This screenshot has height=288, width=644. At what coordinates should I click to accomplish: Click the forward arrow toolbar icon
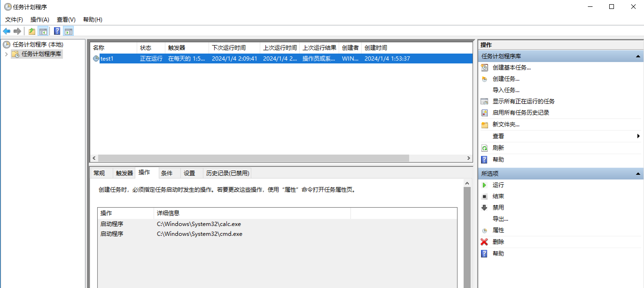(x=17, y=31)
